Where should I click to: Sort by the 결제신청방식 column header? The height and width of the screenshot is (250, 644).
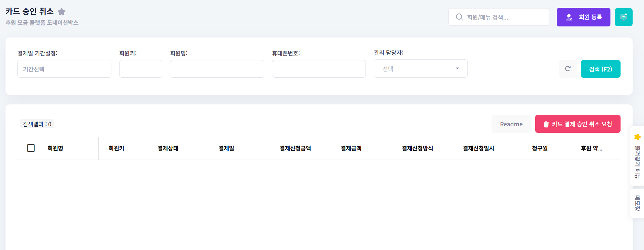click(417, 148)
